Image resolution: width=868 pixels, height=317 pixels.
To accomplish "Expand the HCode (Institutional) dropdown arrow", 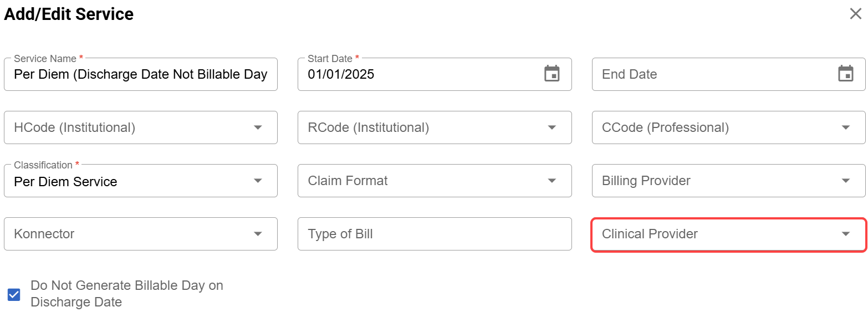I will coord(258,127).
